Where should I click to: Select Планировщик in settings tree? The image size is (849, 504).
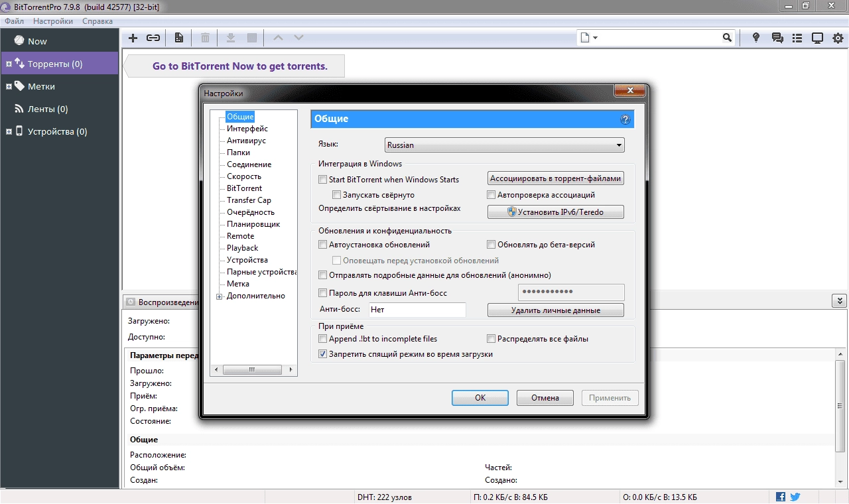pos(253,224)
